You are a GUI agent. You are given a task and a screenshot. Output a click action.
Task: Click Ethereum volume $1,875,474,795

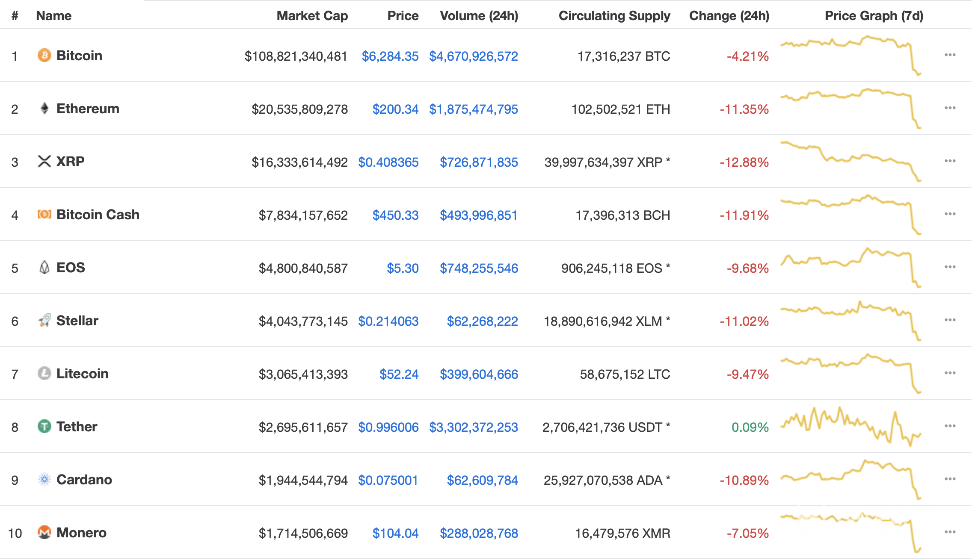pos(474,109)
